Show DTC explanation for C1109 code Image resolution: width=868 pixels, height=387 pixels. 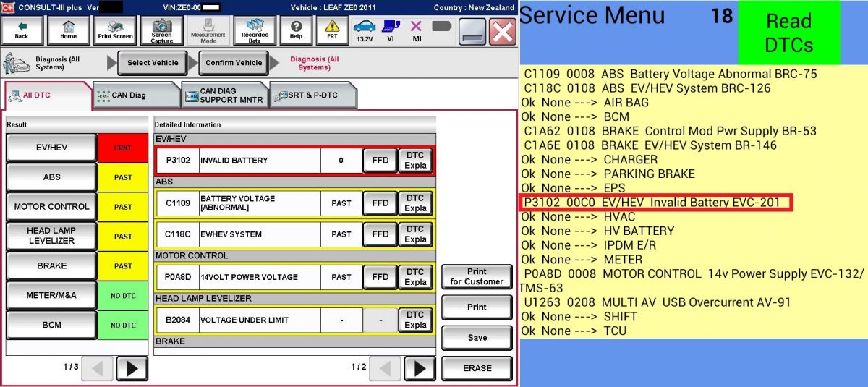415,203
